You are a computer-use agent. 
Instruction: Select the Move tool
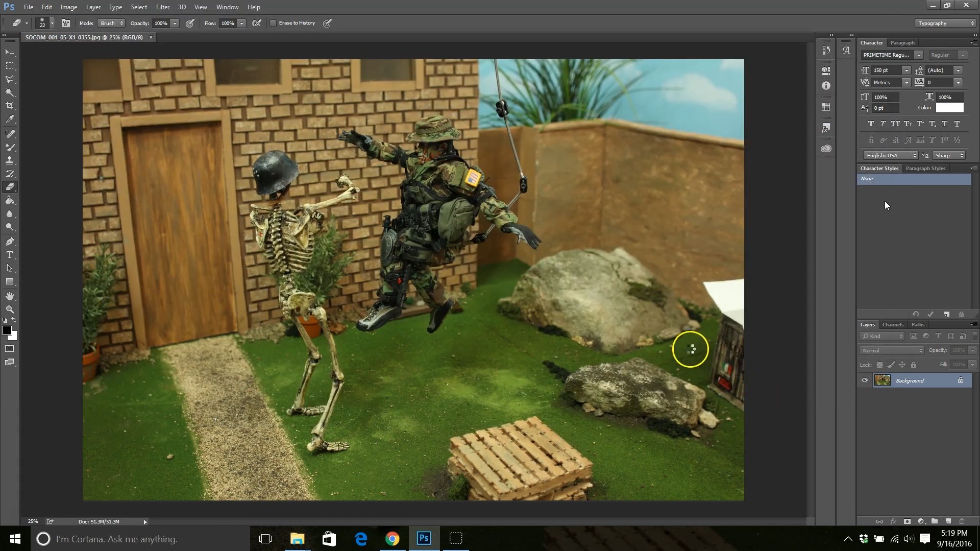10,53
